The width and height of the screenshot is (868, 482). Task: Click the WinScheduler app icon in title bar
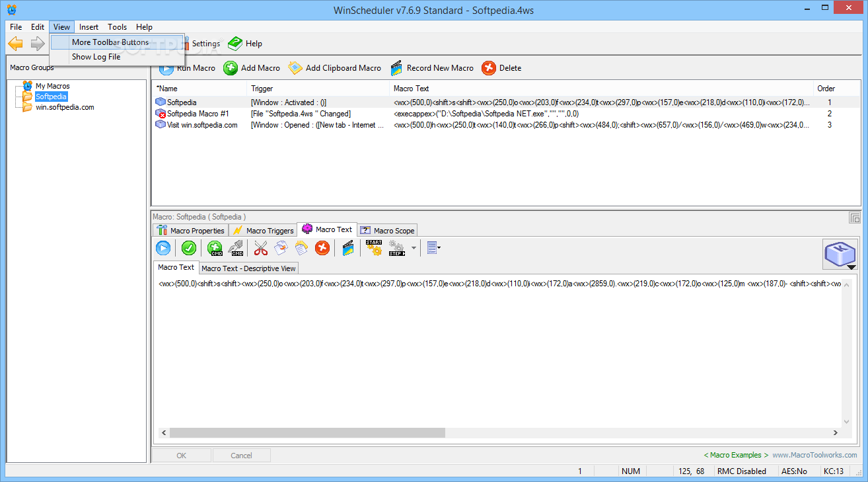(x=11, y=9)
